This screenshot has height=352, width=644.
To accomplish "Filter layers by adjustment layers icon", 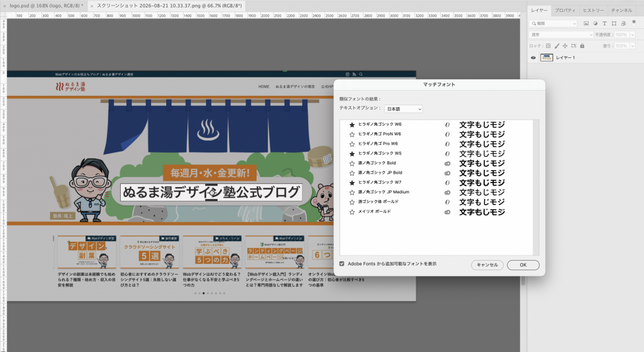I will pos(596,23).
